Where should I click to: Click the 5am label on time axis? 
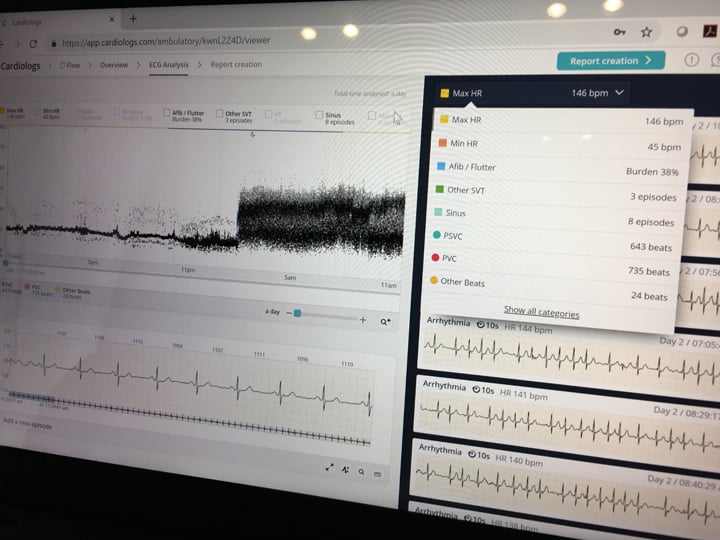(290, 277)
